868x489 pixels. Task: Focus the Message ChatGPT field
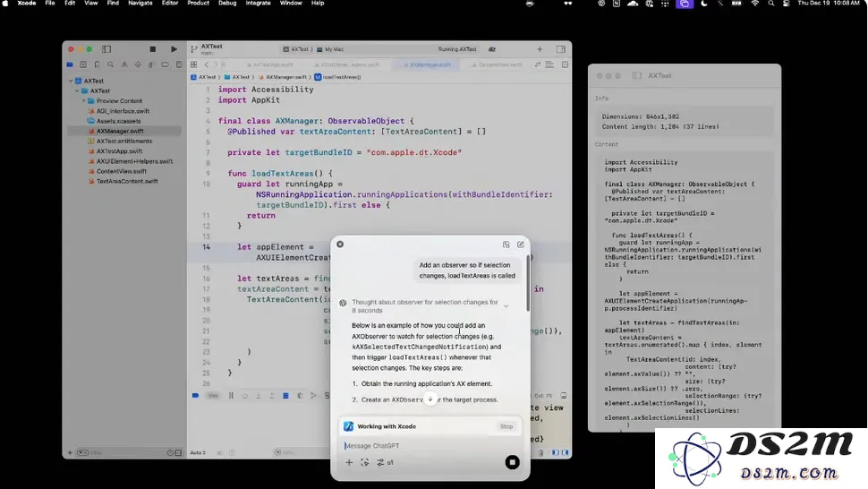click(430, 446)
